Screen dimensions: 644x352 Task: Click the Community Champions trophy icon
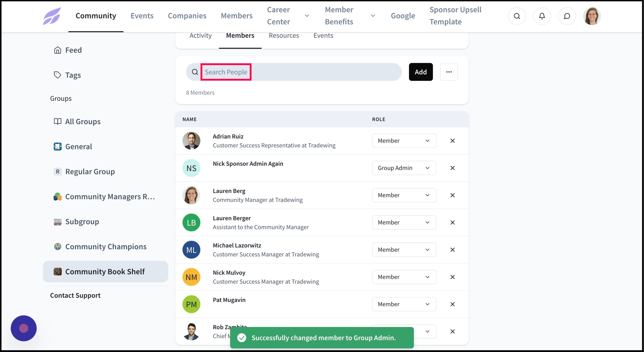click(x=57, y=247)
